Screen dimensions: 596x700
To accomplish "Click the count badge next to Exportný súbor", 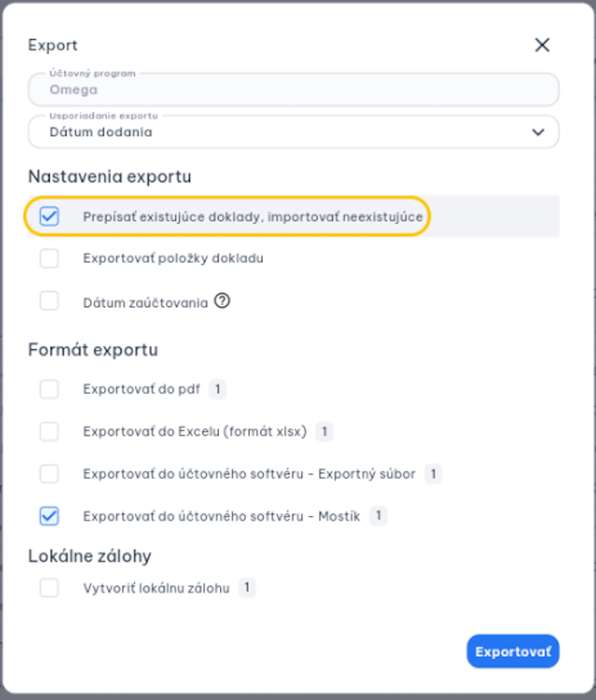I will click(433, 474).
